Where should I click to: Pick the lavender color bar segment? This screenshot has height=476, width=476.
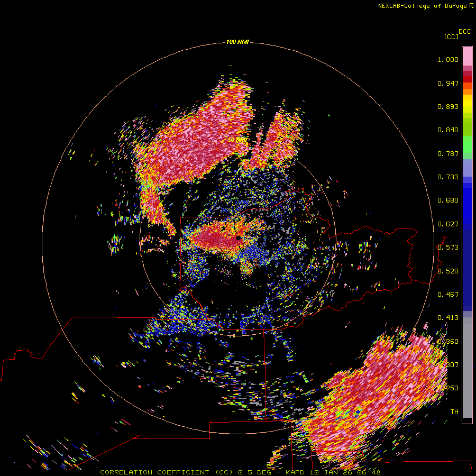pos(467,168)
